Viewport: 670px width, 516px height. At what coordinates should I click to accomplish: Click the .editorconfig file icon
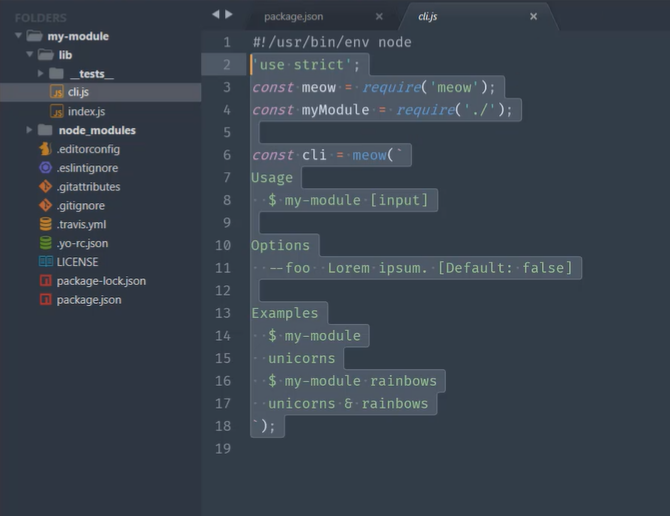45,149
